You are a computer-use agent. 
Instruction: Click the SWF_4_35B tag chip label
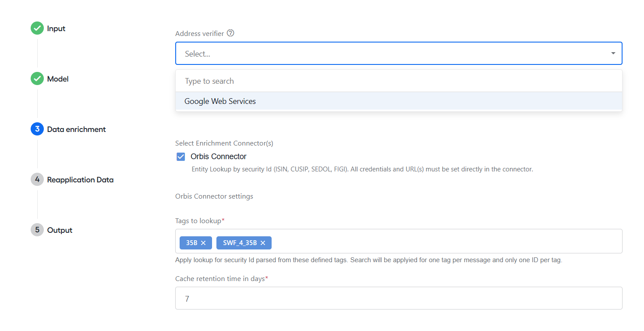point(240,243)
